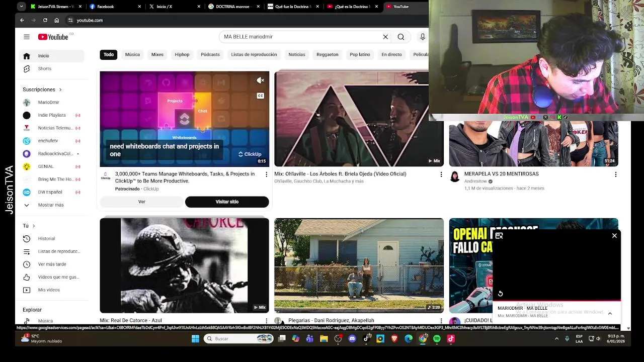Replay the video in the miniplayer
The image size is (644, 362).
(501, 294)
